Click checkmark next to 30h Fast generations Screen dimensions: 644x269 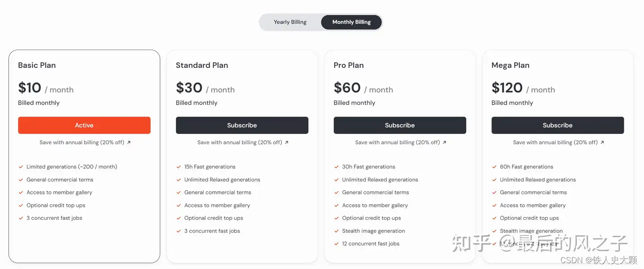(x=337, y=167)
